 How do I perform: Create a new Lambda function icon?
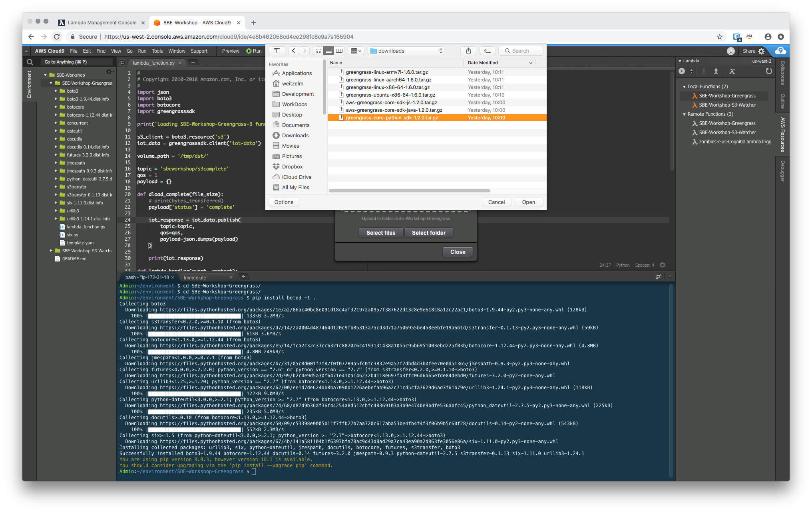[732, 71]
